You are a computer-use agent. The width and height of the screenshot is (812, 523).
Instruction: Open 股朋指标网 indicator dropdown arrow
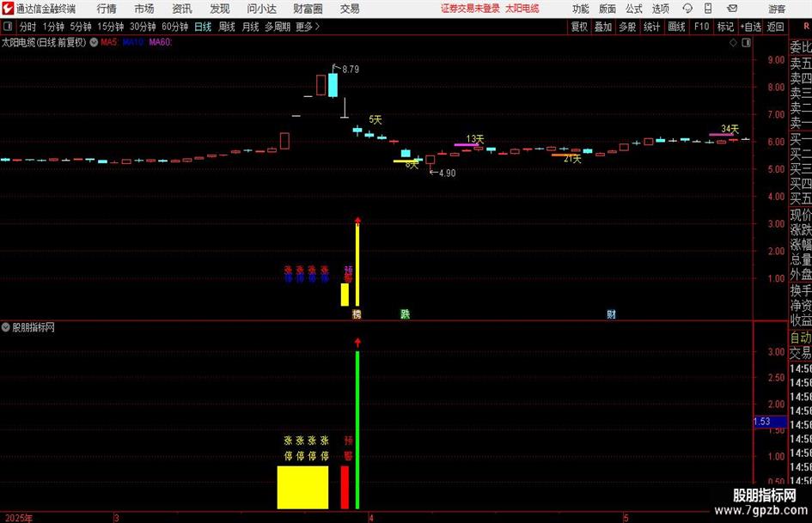click(x=6, y=327)
